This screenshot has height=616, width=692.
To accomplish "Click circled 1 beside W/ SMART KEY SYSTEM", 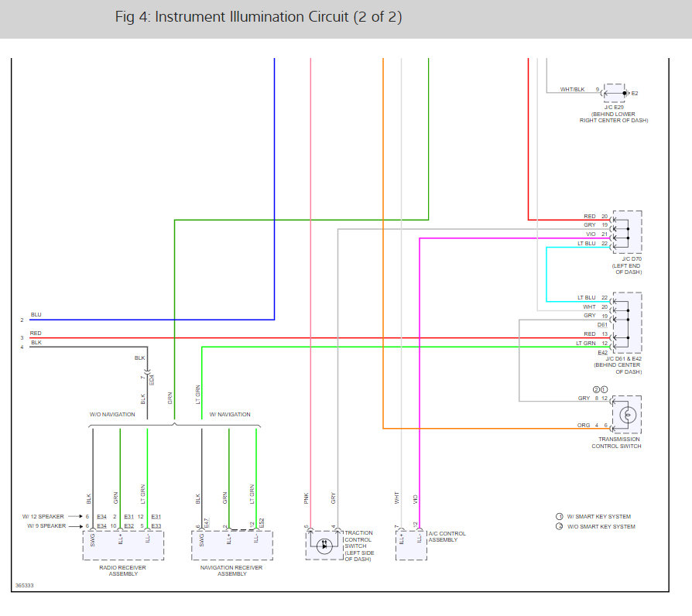I will click(x=559, y=516).
